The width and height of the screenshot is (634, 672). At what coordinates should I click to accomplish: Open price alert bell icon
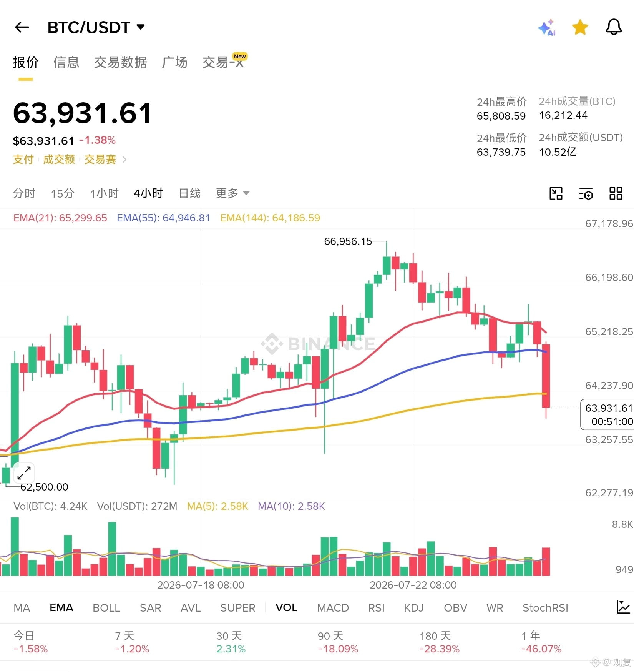point(614,27)
